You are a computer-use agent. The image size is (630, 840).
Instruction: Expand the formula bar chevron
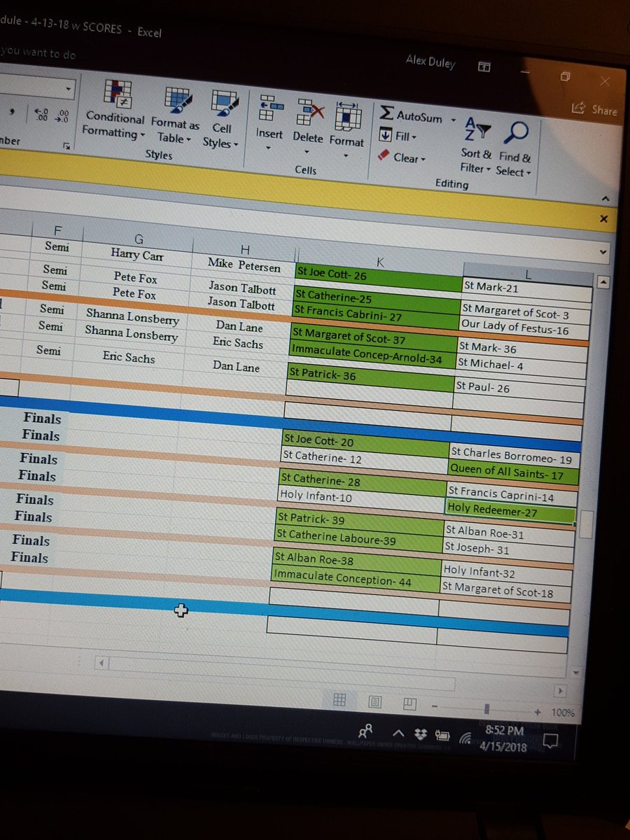604,251
